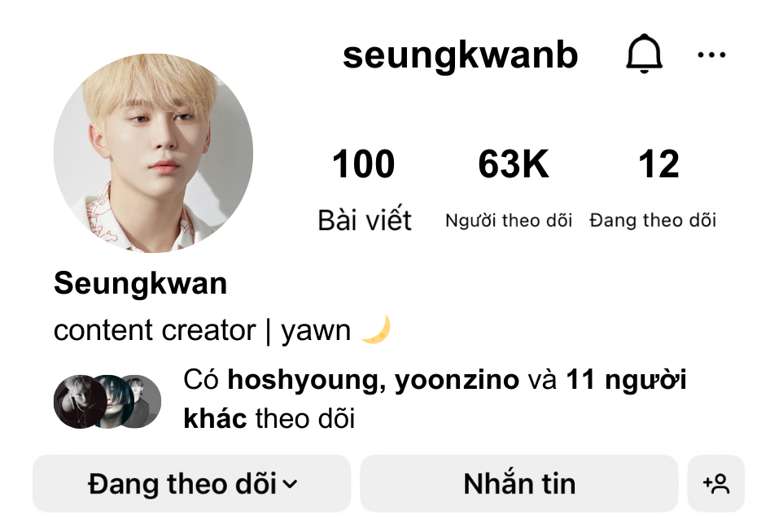Open yoonzino's profile link

coord(457,381)
